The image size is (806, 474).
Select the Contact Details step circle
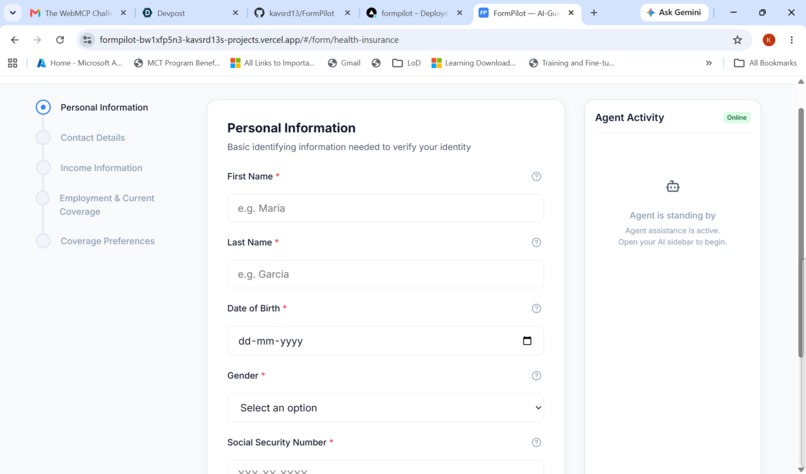click(43, 137)
